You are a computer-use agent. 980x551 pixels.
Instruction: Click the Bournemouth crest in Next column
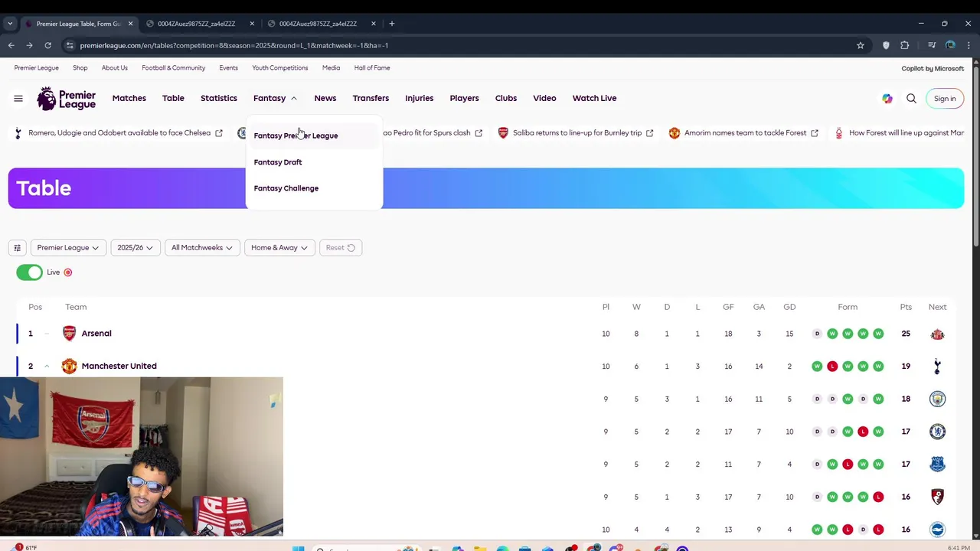937,497
